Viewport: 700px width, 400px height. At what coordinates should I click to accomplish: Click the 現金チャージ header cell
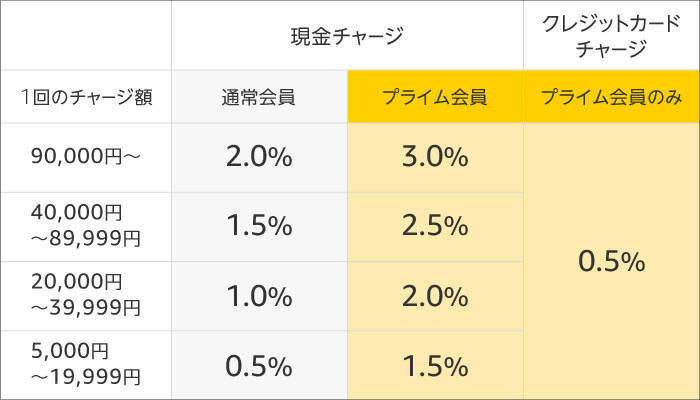point(347,36)
